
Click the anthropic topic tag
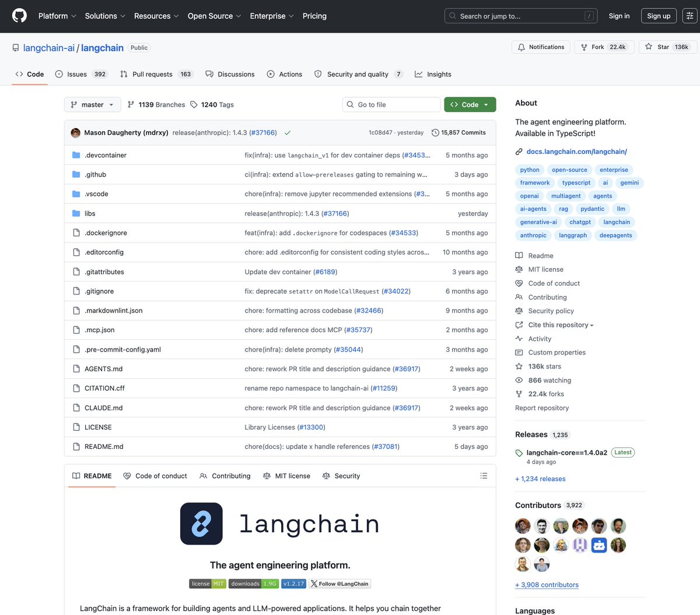pos(533,236)
